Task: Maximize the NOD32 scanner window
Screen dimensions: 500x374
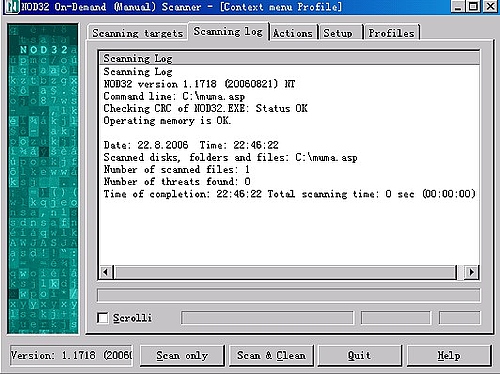Action: (x=473, y=6)
